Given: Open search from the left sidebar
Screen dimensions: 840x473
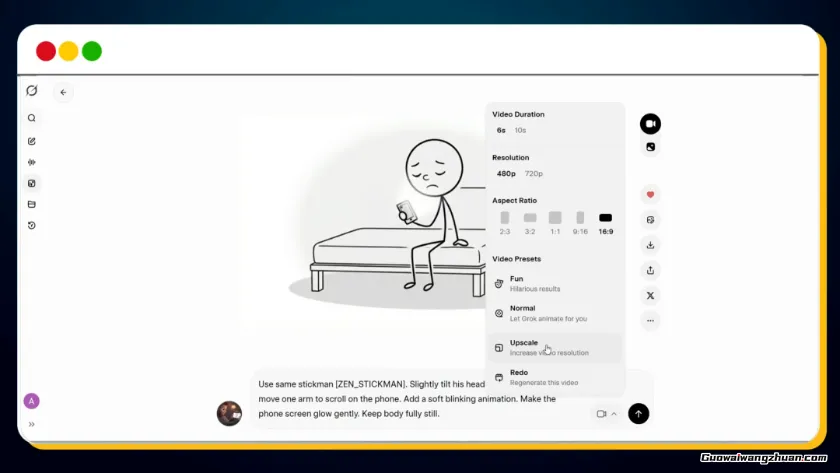Looking at the screenshot, I should (32, 118).
